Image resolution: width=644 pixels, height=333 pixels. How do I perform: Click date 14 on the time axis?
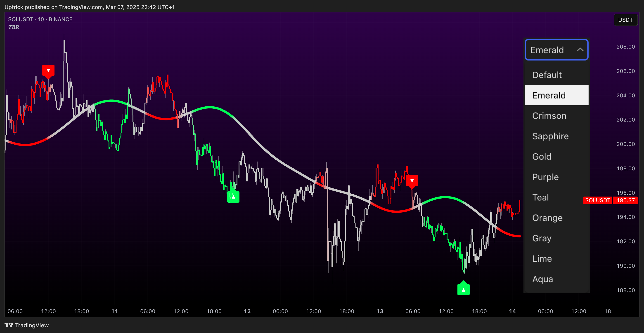[x=512, y=311]
